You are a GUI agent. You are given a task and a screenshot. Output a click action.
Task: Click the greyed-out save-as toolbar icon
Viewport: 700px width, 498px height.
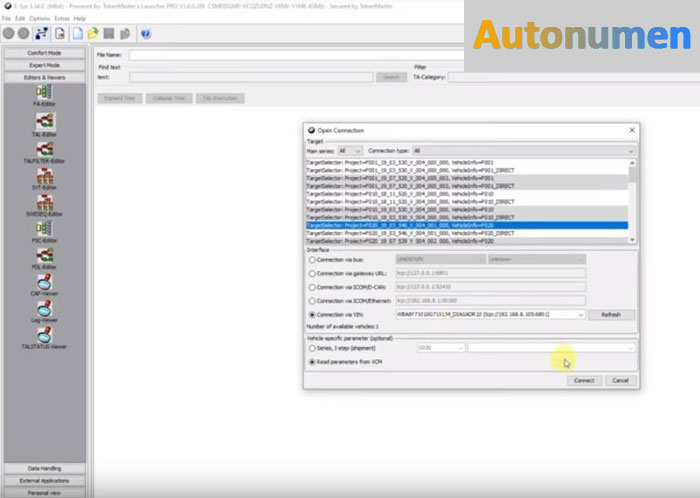(125, 33)
